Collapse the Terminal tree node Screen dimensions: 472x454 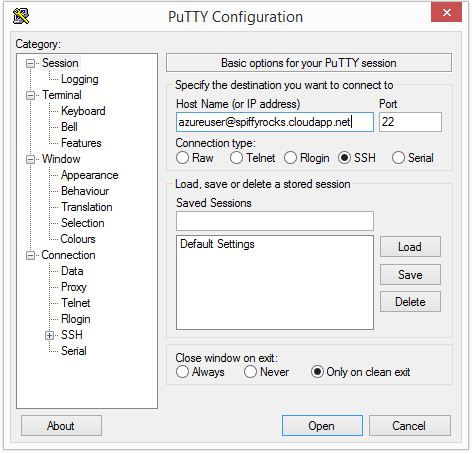click(x=30, y=95)
